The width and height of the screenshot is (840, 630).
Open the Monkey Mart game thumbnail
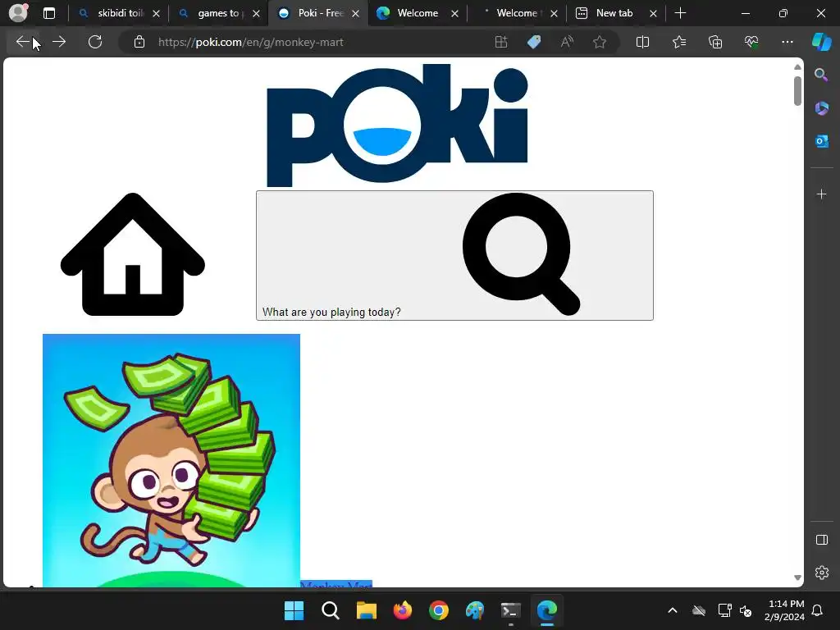tap(171, 461)
